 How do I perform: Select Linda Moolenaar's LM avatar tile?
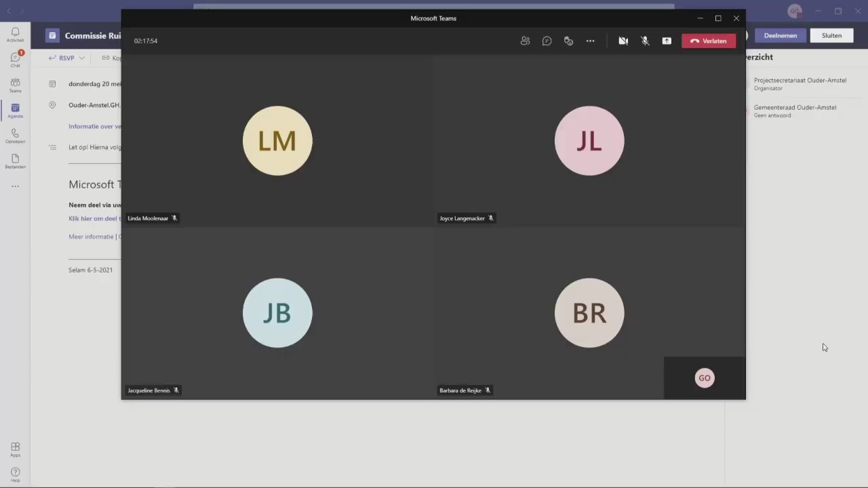(277, 141)
